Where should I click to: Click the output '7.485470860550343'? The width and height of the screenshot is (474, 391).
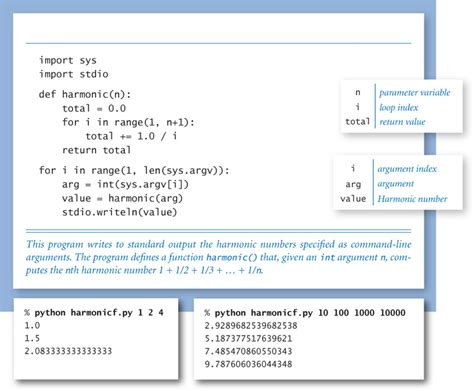click(248, 351)
